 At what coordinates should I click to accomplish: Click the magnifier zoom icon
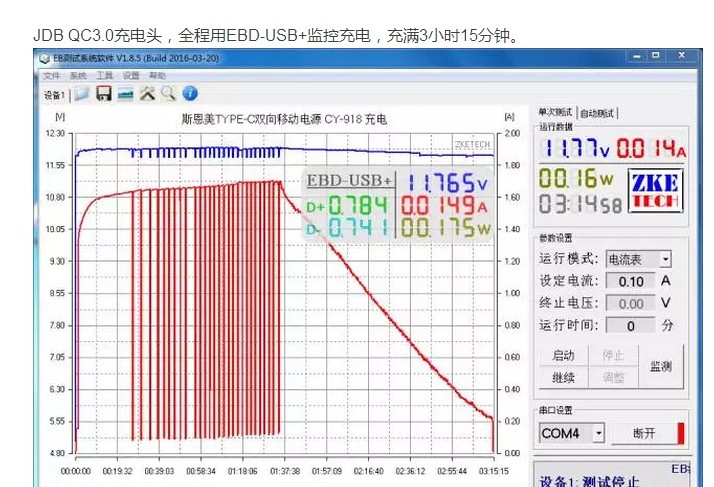[x=168, y=94]
